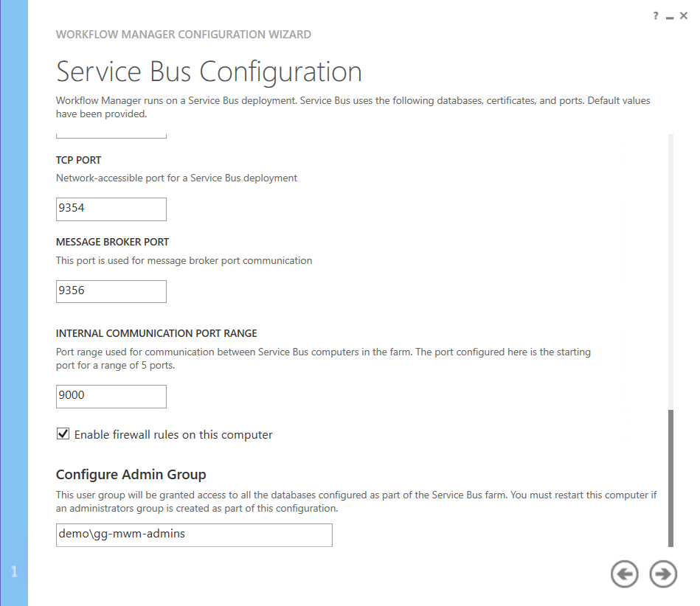
Task: Click the partially visible field above TCP Port
Action: 111,136
